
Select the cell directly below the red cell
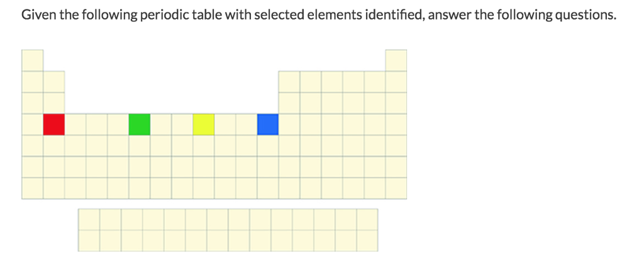coord(54,146)
